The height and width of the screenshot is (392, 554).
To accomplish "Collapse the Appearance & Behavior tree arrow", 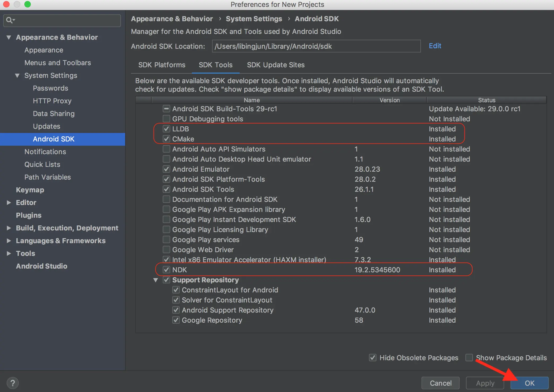I will click(9, 37).
